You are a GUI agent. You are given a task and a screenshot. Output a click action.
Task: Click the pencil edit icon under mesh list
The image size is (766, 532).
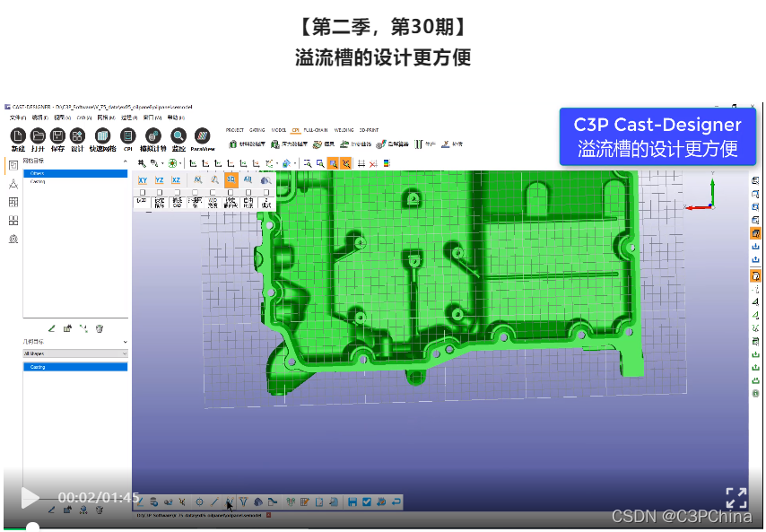click(52, 328)
